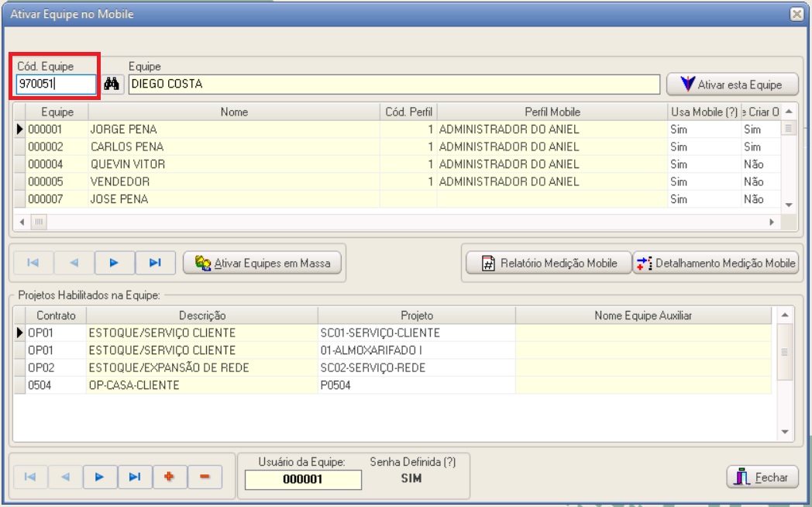Close the Ativar Equipe no Mobile window

pos(796,14)
